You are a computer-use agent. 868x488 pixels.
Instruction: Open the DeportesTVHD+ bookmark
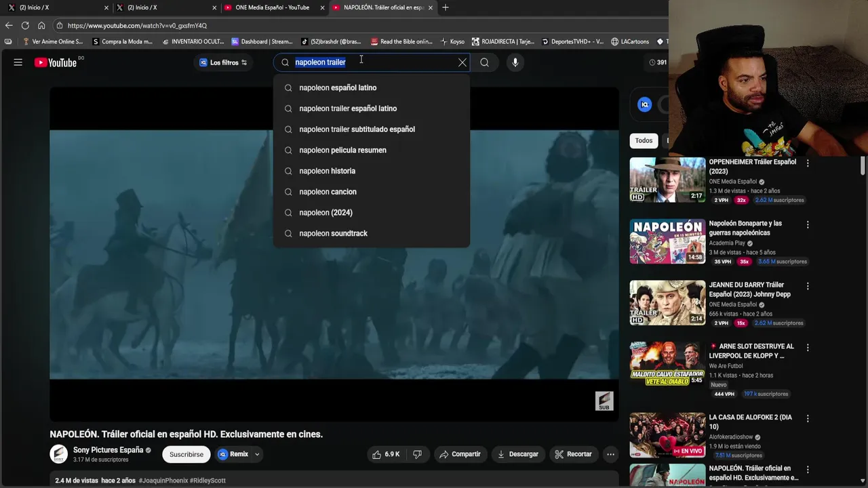[x=572, y=41]
